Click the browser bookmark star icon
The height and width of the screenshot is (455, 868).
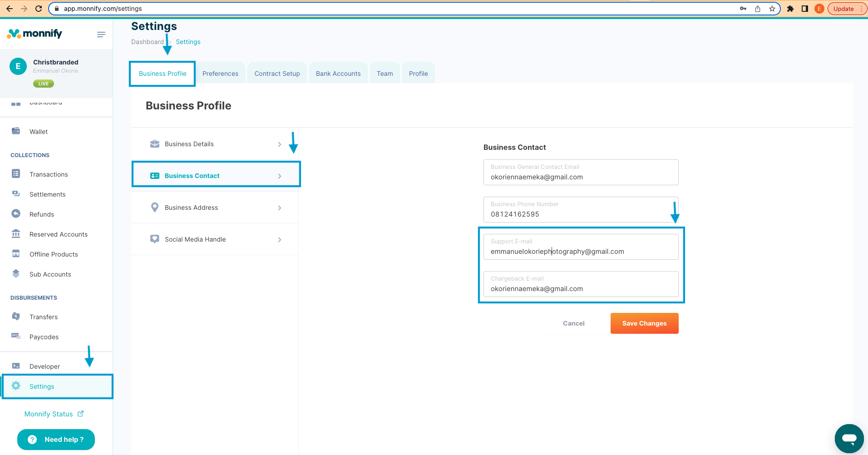(772, 9)
